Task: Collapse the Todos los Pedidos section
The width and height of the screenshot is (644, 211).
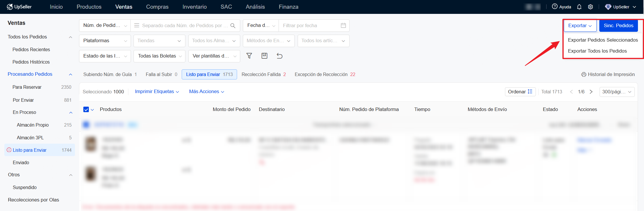Action: 71,37
